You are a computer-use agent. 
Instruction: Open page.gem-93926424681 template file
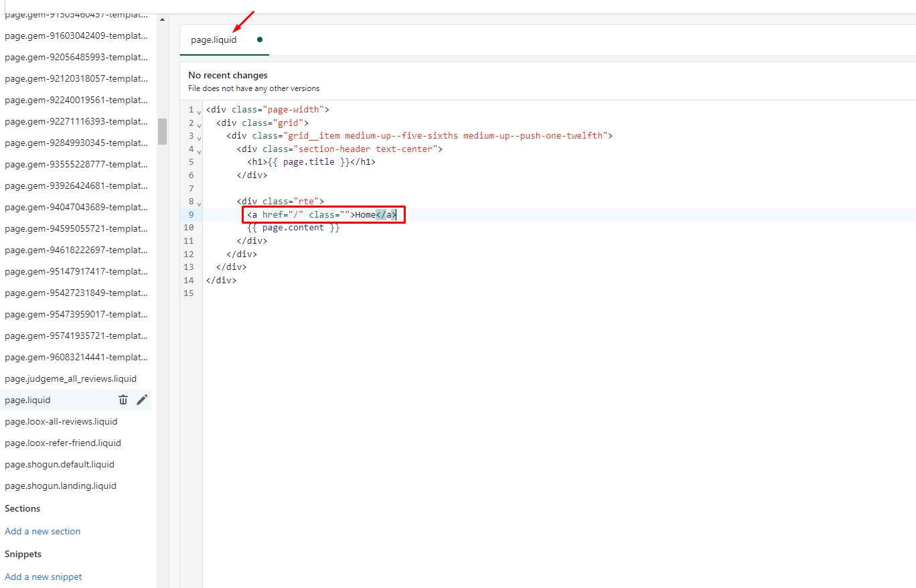click(76, 186)
